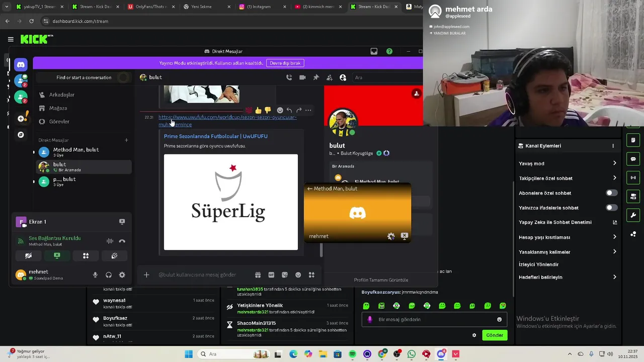644x362 pixels.
Task: Open Discord user settings gear
Action: pos(122,275)
